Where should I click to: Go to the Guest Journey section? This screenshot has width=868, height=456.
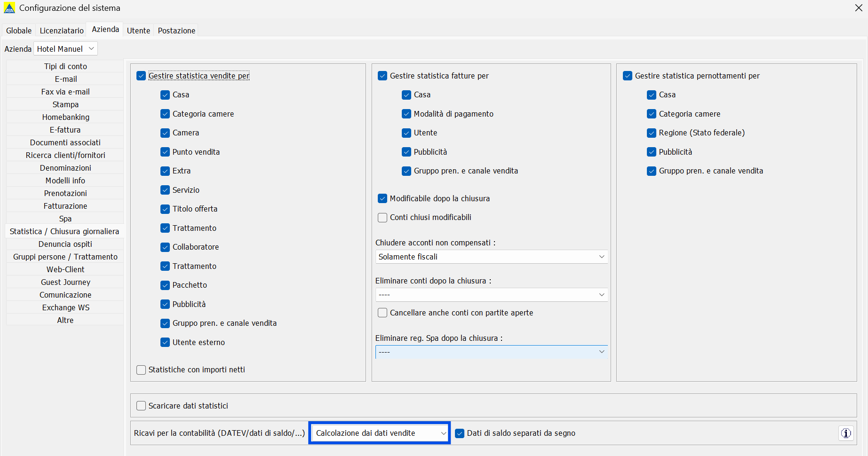coord(65,282)
